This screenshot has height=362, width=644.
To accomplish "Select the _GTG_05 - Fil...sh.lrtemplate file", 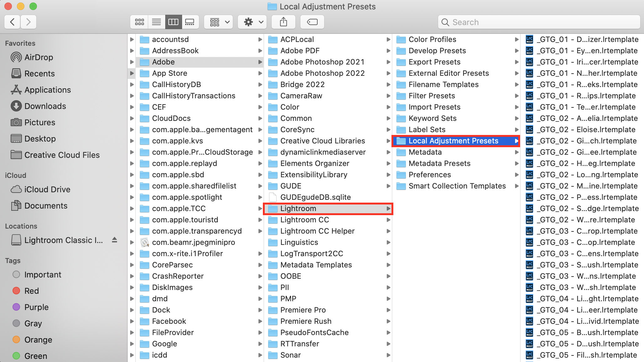I will pos(582,355).
